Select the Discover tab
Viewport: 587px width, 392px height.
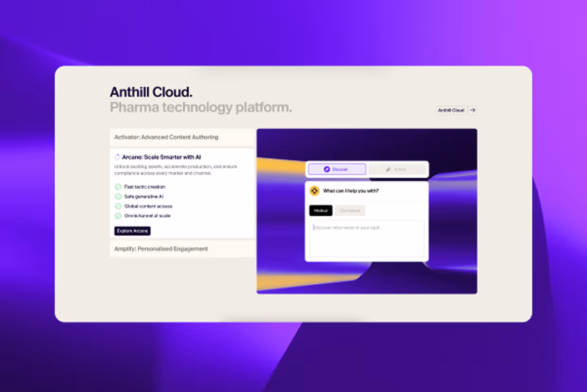point(337,169)
